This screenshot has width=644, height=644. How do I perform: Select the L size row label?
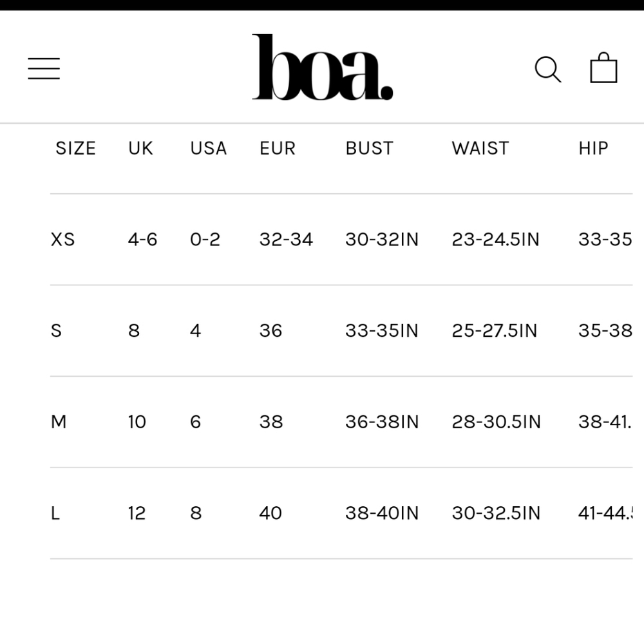click(55, 513)
